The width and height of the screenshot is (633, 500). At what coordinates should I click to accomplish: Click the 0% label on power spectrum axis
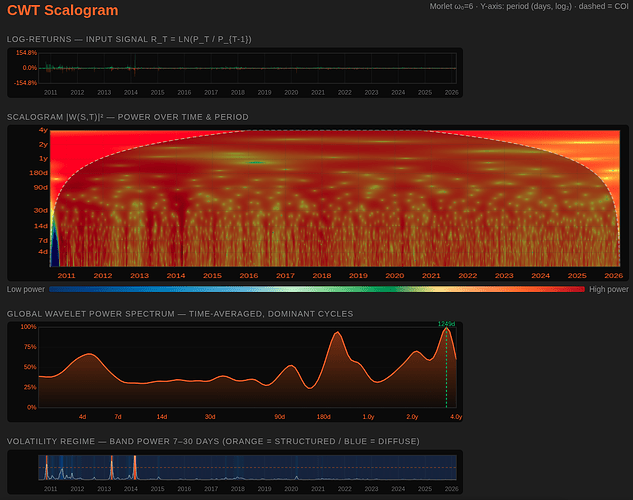pyautogui.click(x=32, y=408)
